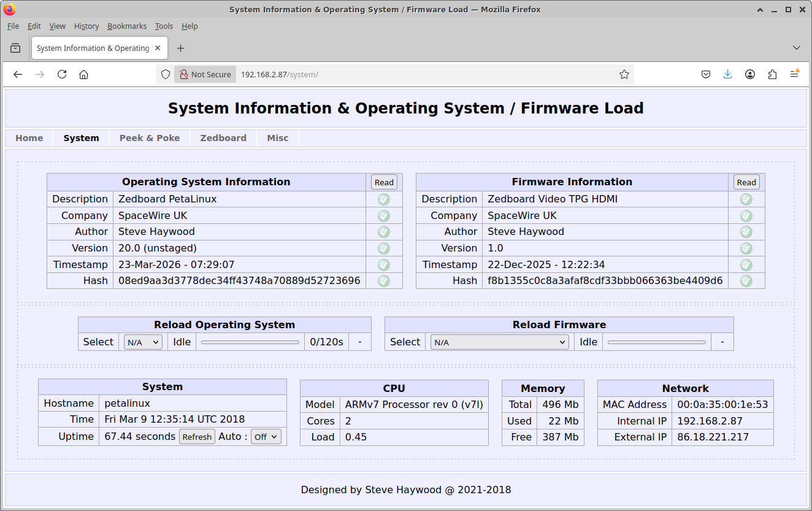Click the Firmware Version green check status
This screenshot has height=511, width=812.
coord(746,248)
